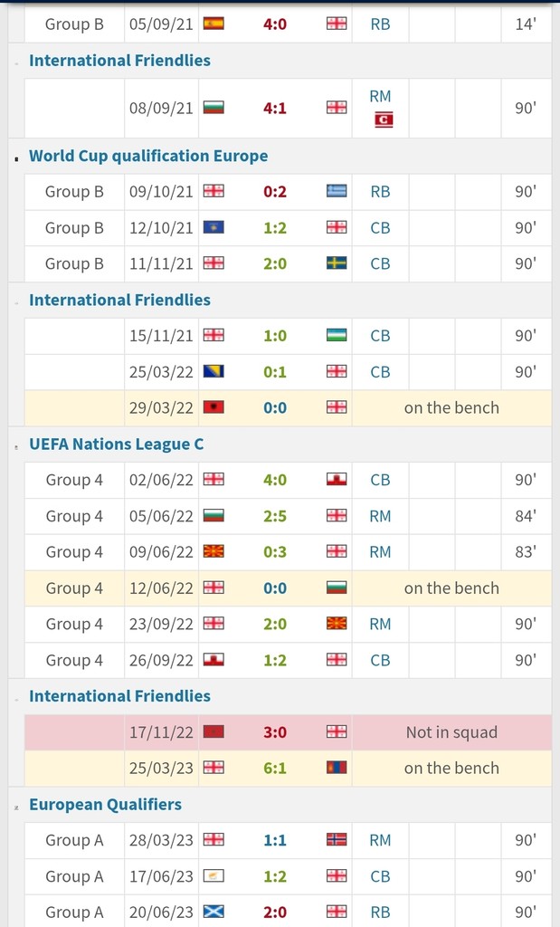Image resolution: width=560 pixels, height=927 pixels.
Task: Open the European Qualifiers competition heading
Action: [105, 804]
